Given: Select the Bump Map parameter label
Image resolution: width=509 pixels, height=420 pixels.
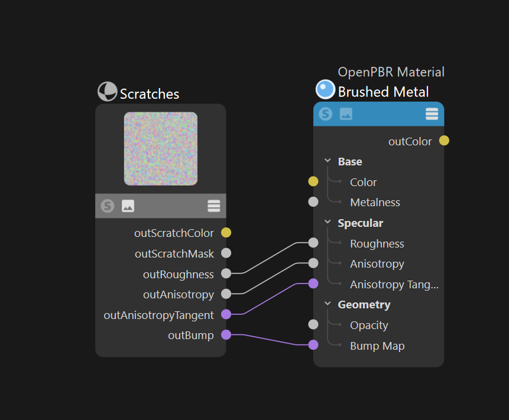Looking at the screenshot, I should tap(377, 346).
